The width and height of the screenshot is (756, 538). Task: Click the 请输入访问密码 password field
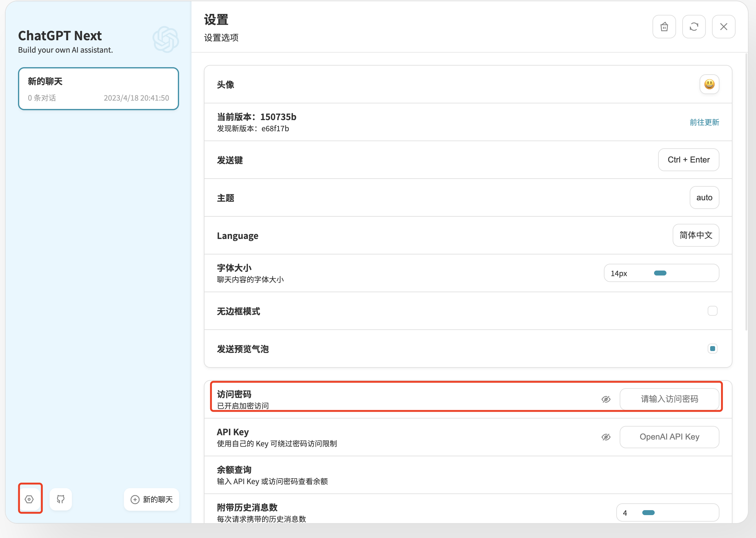[670, 399]
